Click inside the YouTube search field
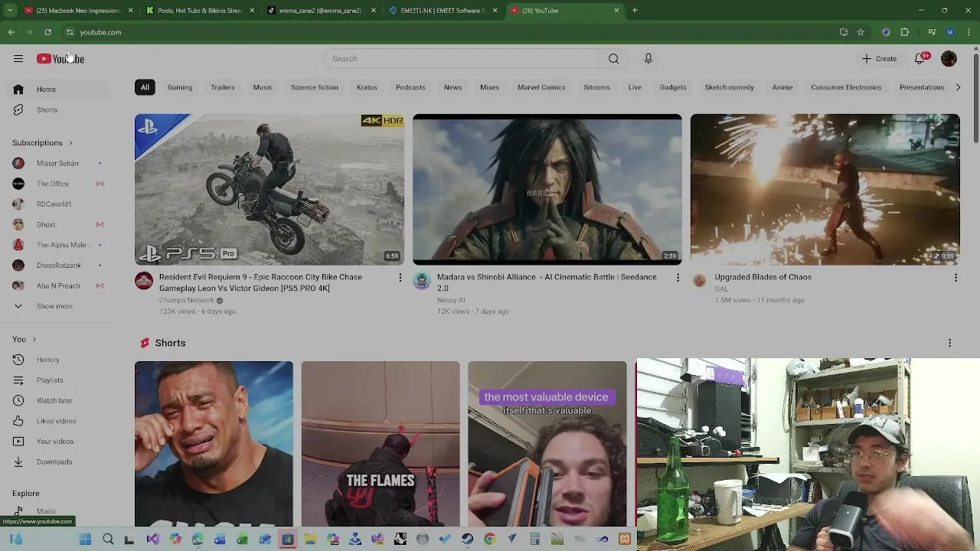980x551 pixels. [461, 59]
